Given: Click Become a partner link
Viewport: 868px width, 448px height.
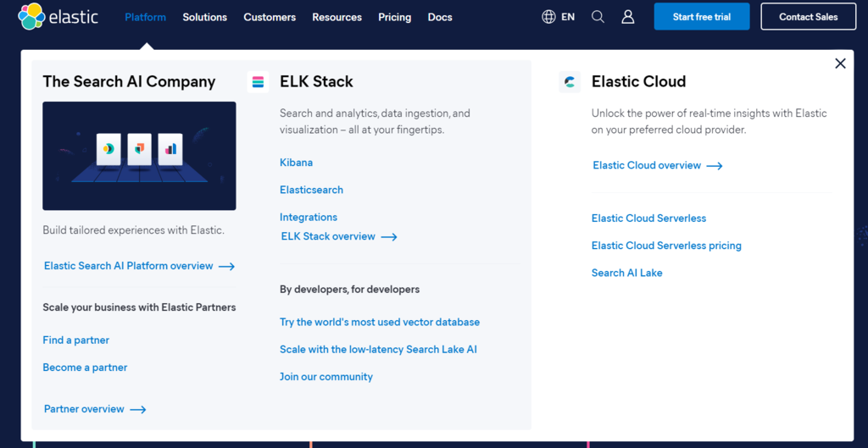Looking at the screenshot, I should coord(86,368).
